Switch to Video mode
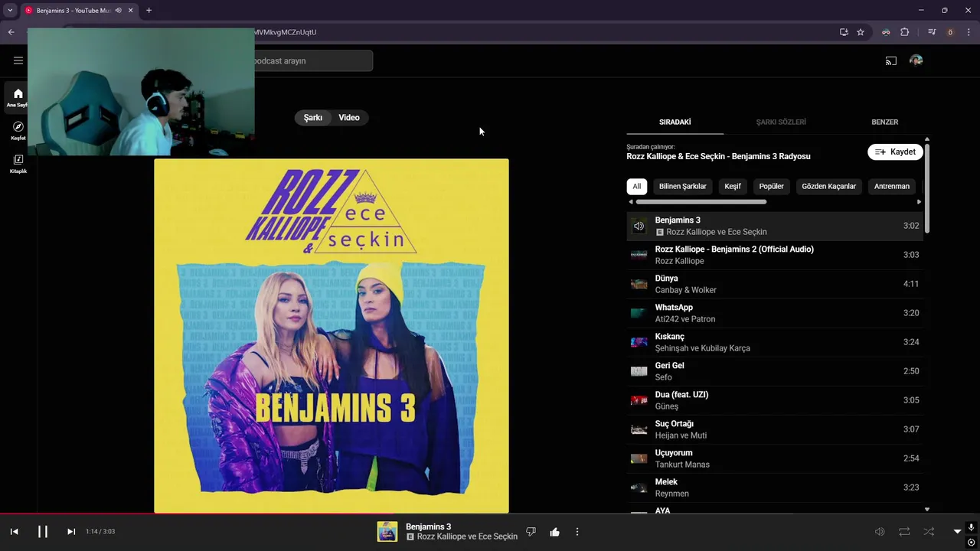This screenshot has height=551, width=980. click(x=349, y=117)
